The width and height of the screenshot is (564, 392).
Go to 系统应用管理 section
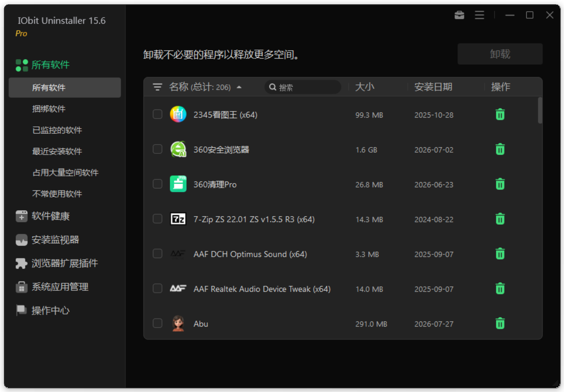point(60,287)
